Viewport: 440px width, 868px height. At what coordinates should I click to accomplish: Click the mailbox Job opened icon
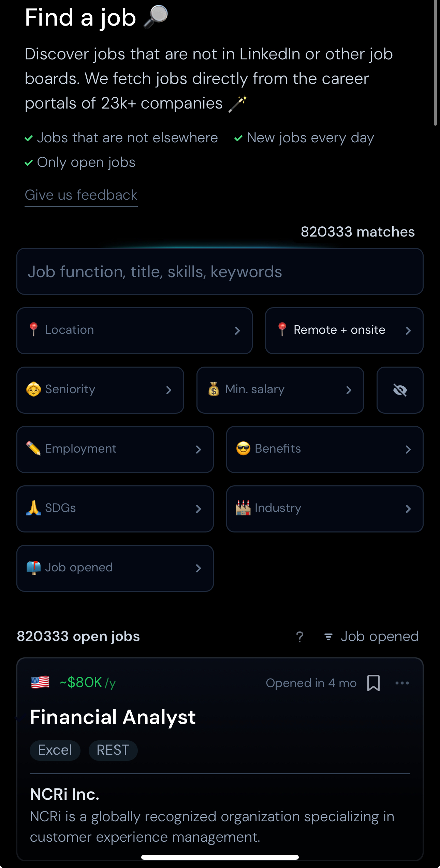click(x=33, y=567)
